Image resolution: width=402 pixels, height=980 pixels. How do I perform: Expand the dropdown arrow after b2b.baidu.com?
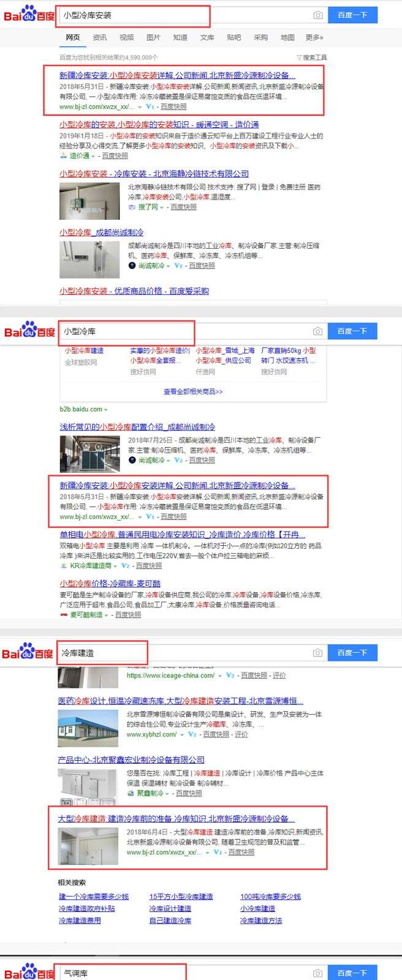[x=106, y=410]
